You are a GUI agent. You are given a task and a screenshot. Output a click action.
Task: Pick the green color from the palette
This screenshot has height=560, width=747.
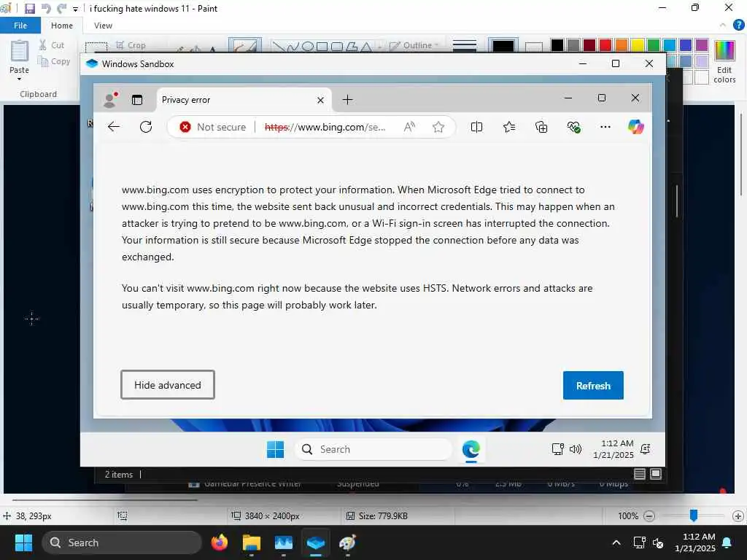(654, 44)
